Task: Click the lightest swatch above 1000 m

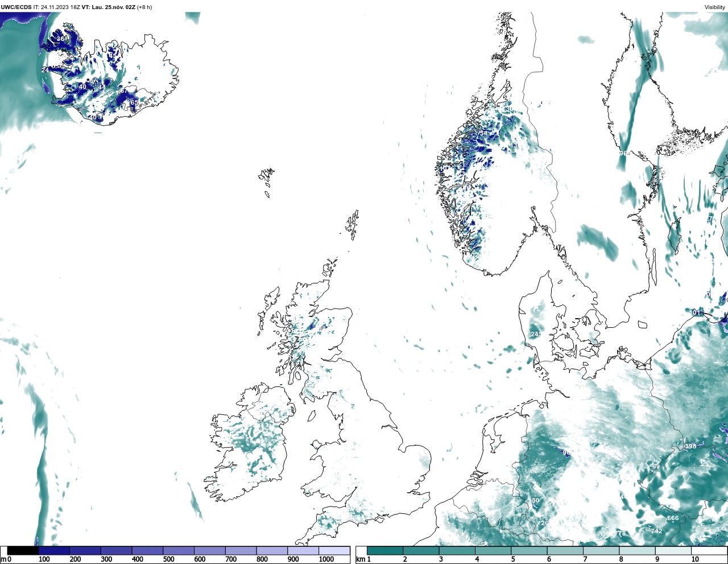Action: (x=334, y=551)
